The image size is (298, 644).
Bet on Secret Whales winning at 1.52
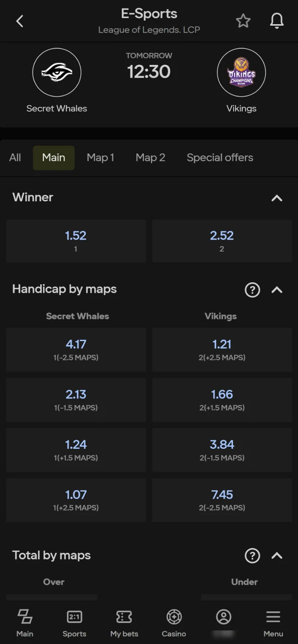coord(76,240)
